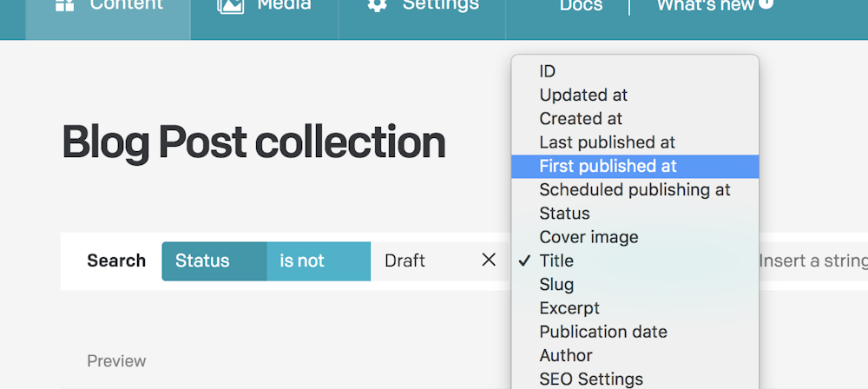Click the What's new notification badge
The height and width of the screenshot is (389, 868).
(x=766, y=3)
